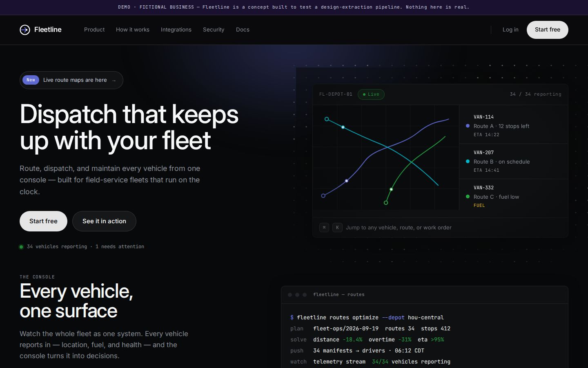Click Start free in the header

tap(548, 30)
